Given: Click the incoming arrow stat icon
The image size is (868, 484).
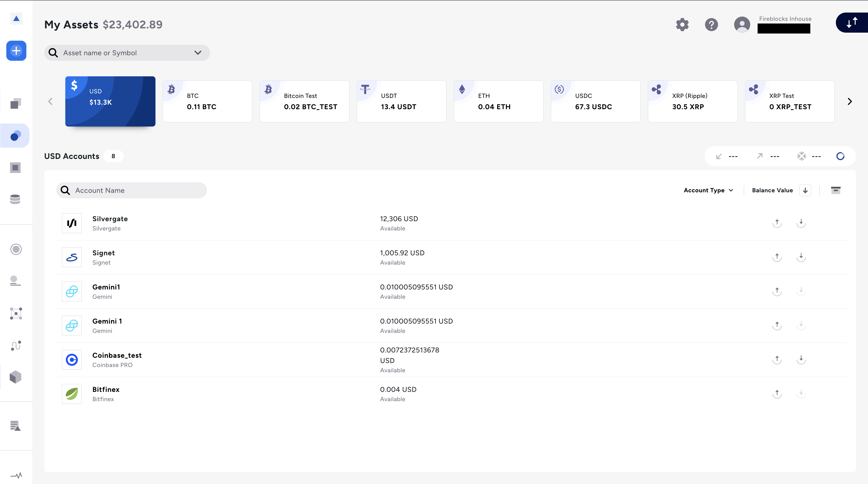Looking at the screenshot, I should click(719, 156).
